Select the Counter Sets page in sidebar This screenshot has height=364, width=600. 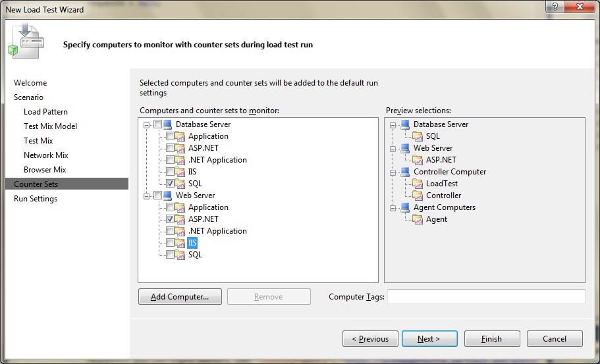click(x=67, y=184)
